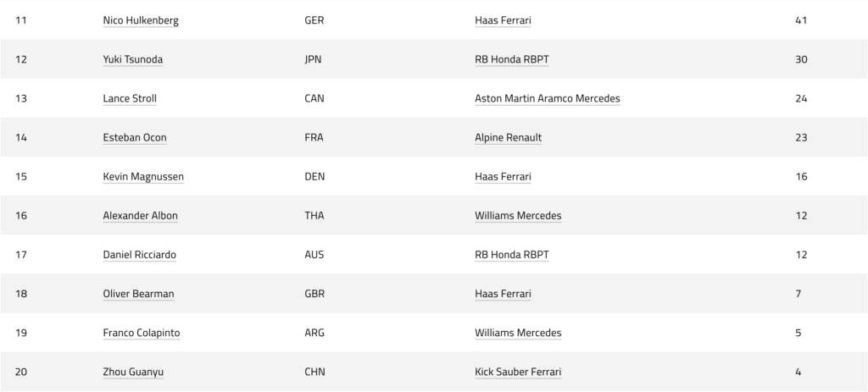The height and width of the screenshot is (392, 868).
Task: Open Daniel Ricciardo driver link
Action: [x=140, y=255]
